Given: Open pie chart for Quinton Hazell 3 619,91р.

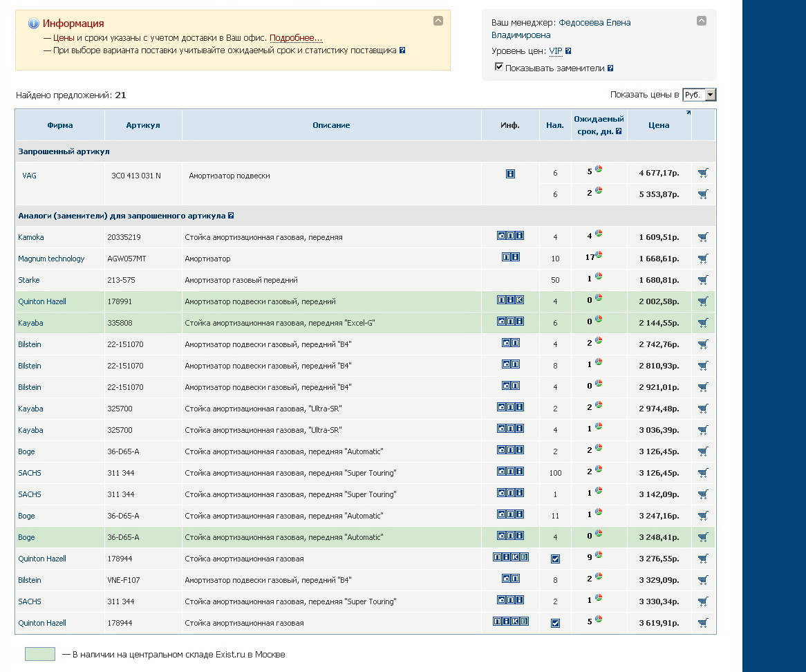Looking at the screenshot, I should 599,619.
